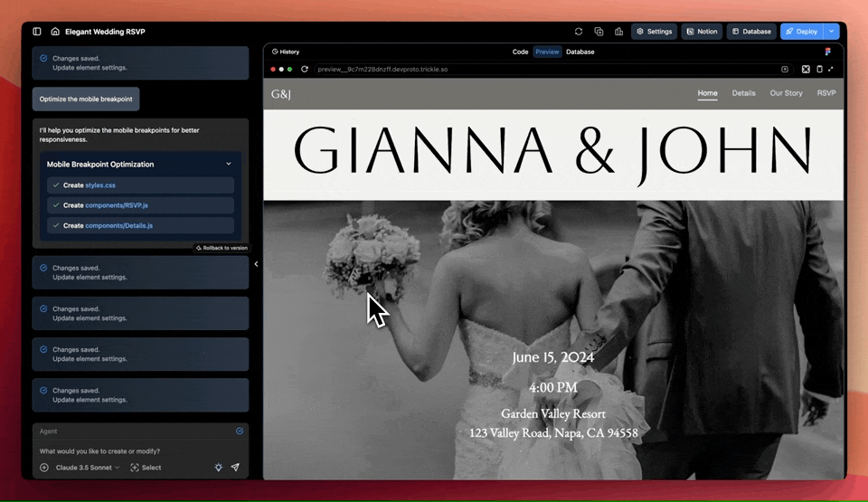Click the '4:00 PM' time text

click(x=553, y=387)
